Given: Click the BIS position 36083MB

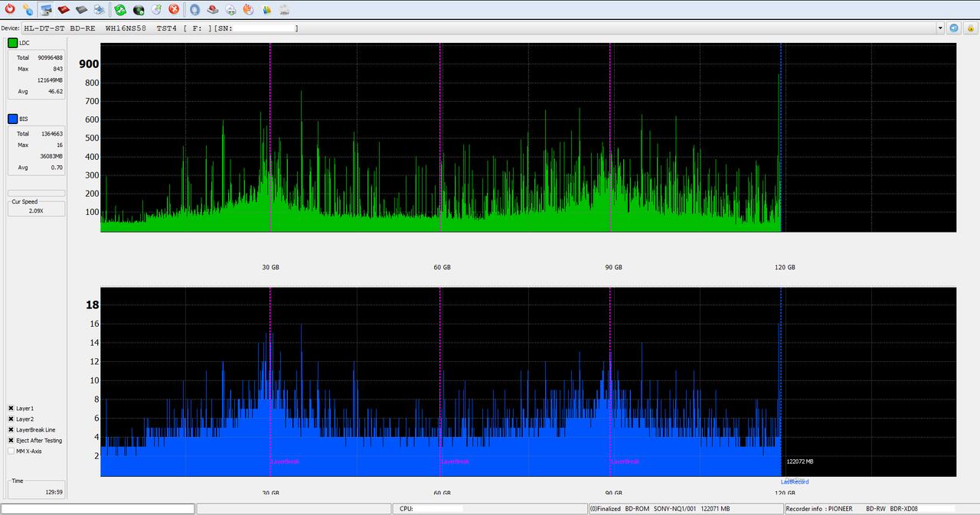Looking at the screenshot, I should pyautogui.click(x=51, y=156).
